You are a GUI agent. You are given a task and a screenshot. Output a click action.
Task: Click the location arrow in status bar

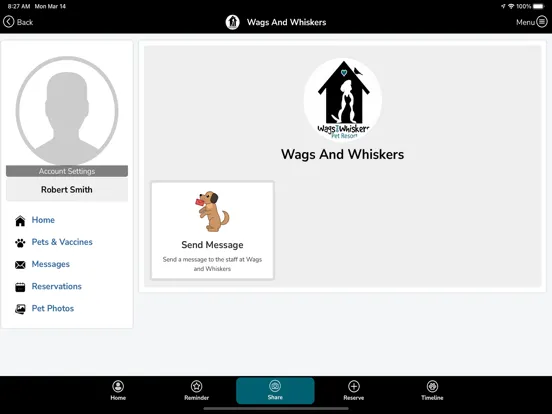coord(503,6)
